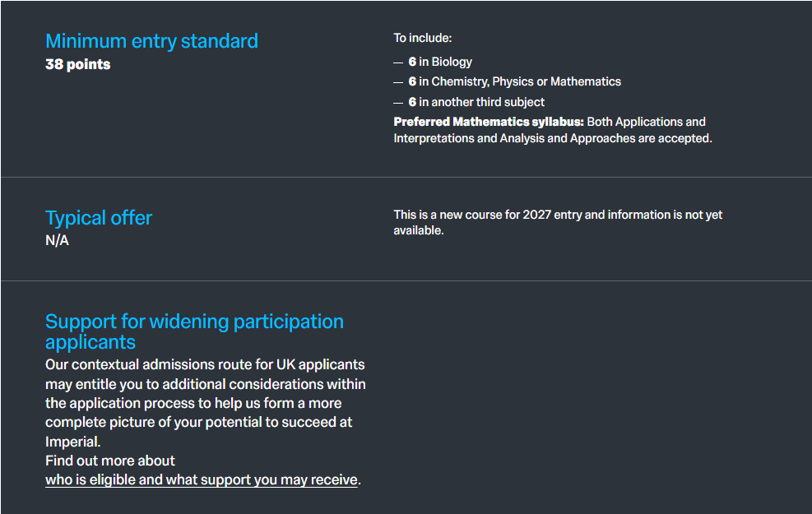Viewport: 812px width, 514px height.
Task: Select the Chemistry, Physics or Mathematics requirement
Action: 514,81
